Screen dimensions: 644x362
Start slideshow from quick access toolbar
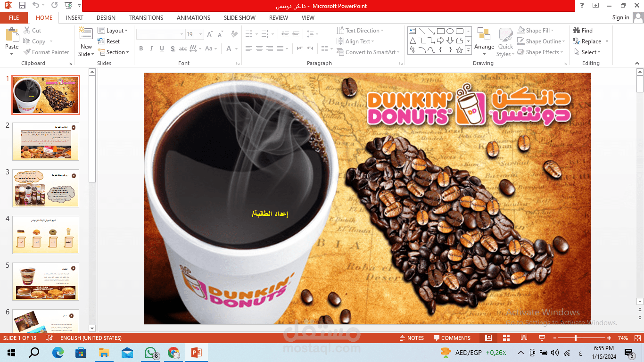click(x=69, y=6)
